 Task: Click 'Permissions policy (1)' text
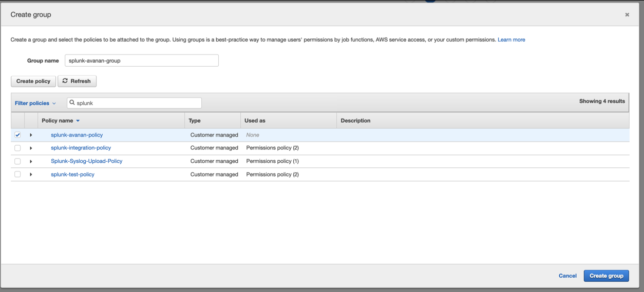click(272, 161)
